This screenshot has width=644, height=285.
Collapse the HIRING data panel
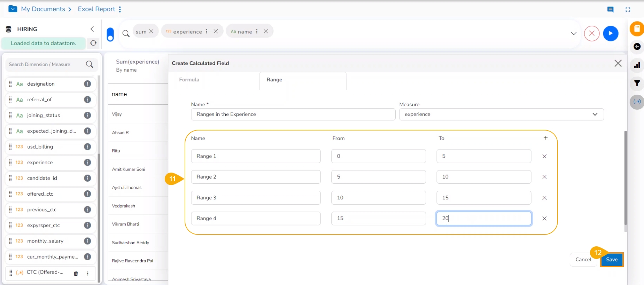(x=92, y=29)
